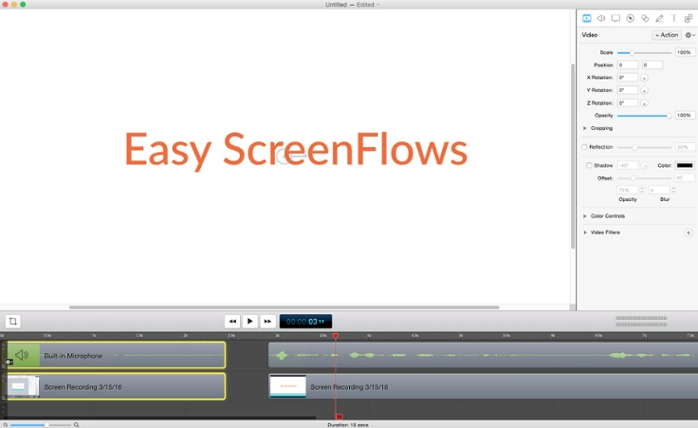Select the Built-in Microphone audio clip
This screenshot has width=698, height=428.
pyautogui.click(x=117, y=355)
